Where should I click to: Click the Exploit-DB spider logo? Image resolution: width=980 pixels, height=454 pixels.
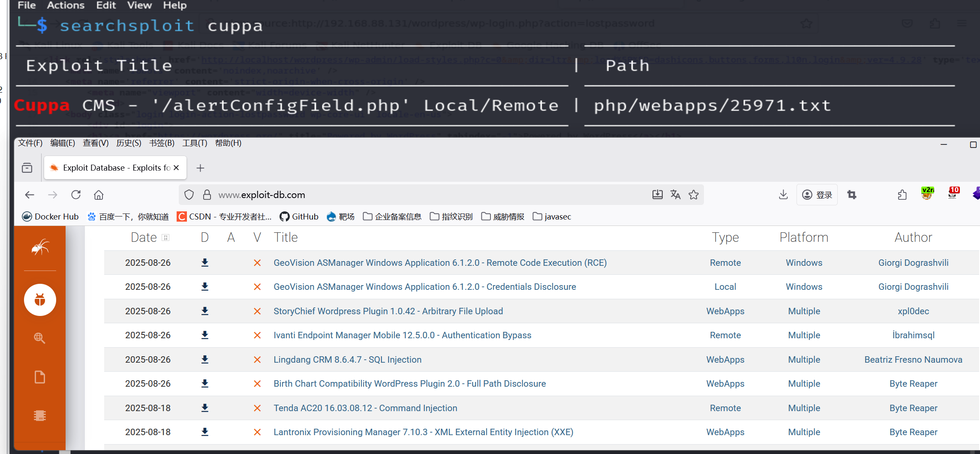coord(40,247)
